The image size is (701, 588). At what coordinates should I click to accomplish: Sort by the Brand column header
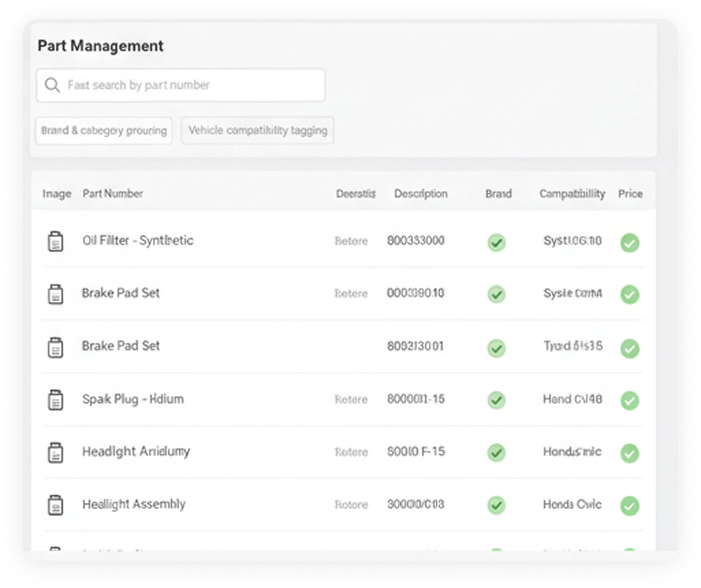point(498,193)
